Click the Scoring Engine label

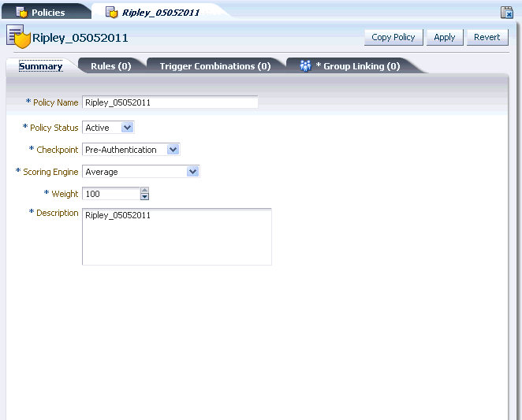click(x=50, y=172)
